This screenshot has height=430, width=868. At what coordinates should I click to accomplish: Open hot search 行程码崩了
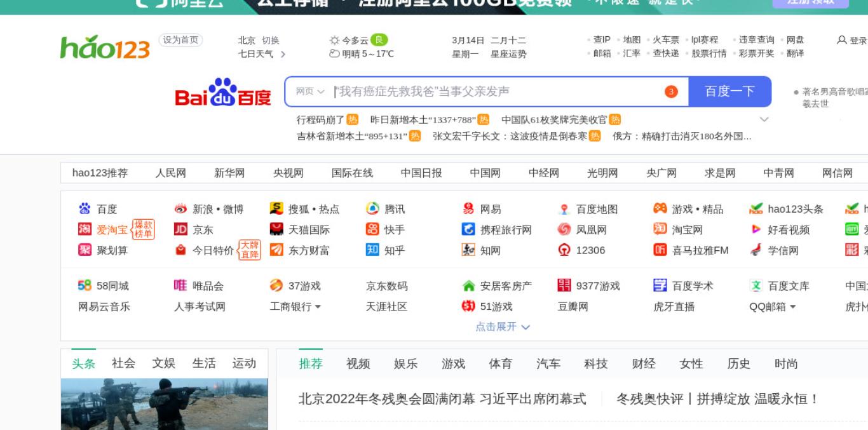point(320,119)
